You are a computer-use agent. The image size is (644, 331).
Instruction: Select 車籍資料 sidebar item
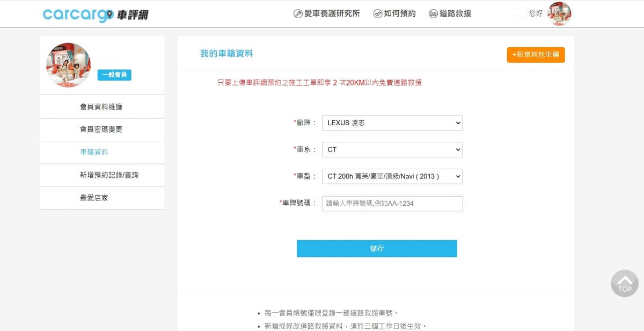(94, 152)
